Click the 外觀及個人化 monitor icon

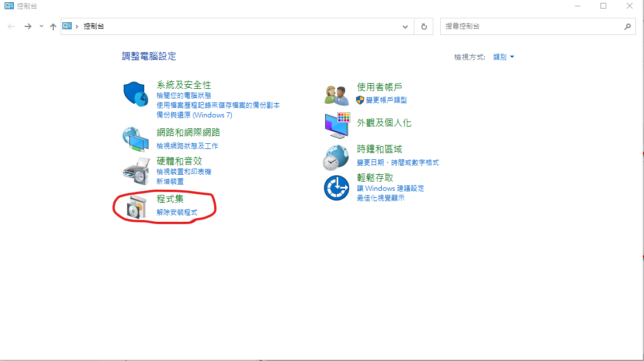(x=337, y=125)
